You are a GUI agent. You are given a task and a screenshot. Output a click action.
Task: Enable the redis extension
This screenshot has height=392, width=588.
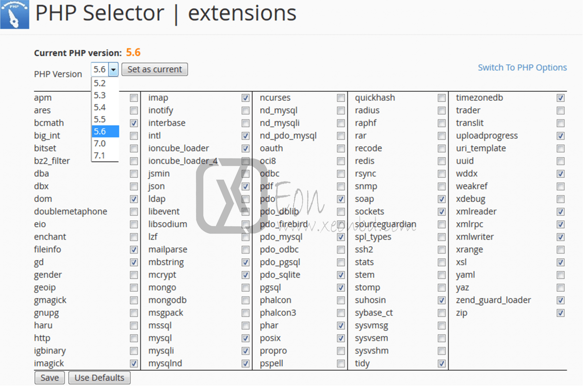[x=441, y=161]
